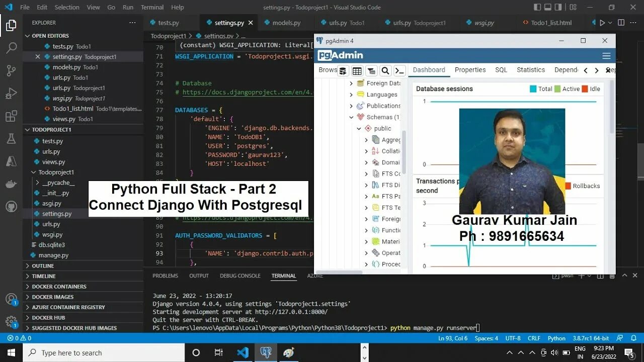Viewport: 644px width, 362px height.
Task: Open pgAdmin hamburger menu
Action: pyautogui.click(x=606, y=56)
